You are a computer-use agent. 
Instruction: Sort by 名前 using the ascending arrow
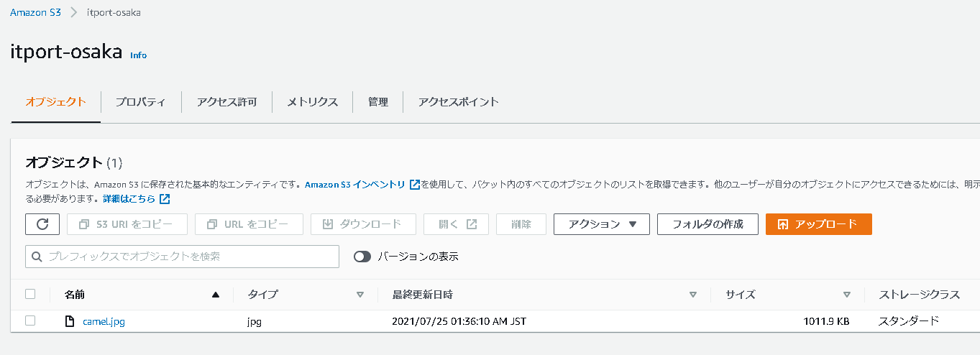pyautogui.click(x=216, y=295)
